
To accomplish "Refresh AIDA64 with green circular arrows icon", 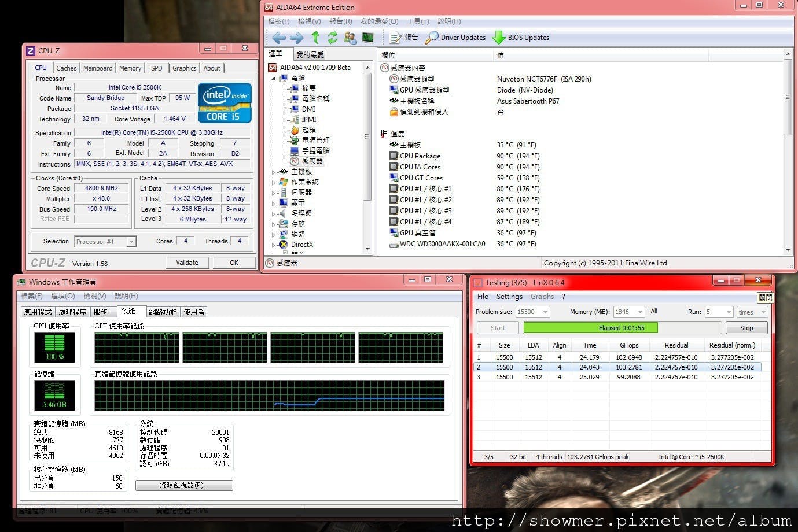I will click(x=332, y=38).
